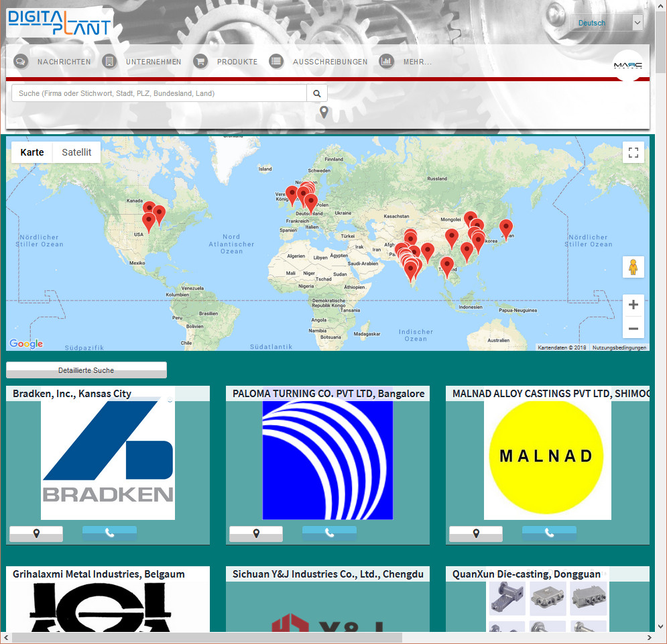Viewport: 667px width, 644px height.
Task: Show Bradken location on map
Action: (x=36, y=533)
